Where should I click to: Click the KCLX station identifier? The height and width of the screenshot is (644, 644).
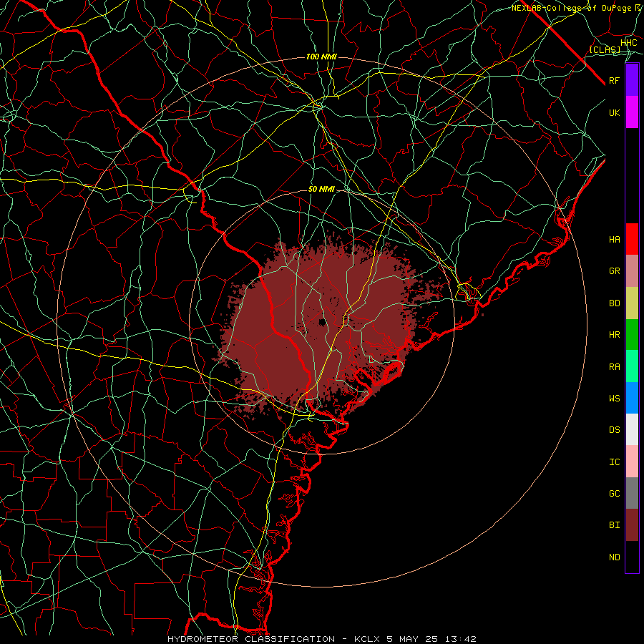(x=367, y=639)
